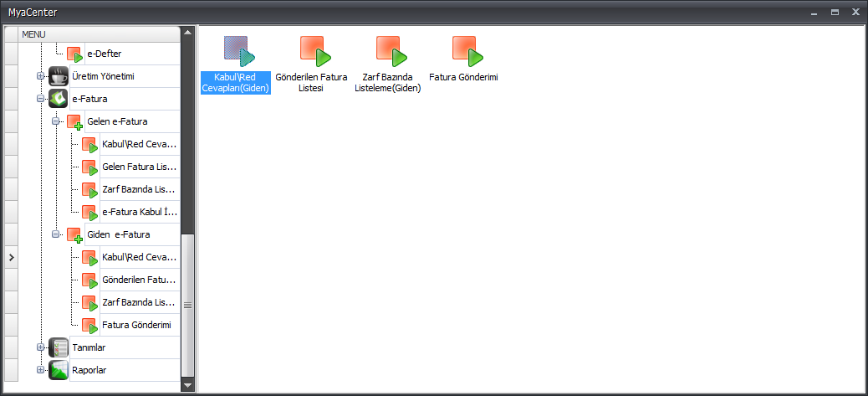
Task: Collapse the Giden e-Fatura node
Action: pyautogui.click(x=55, y=234)
